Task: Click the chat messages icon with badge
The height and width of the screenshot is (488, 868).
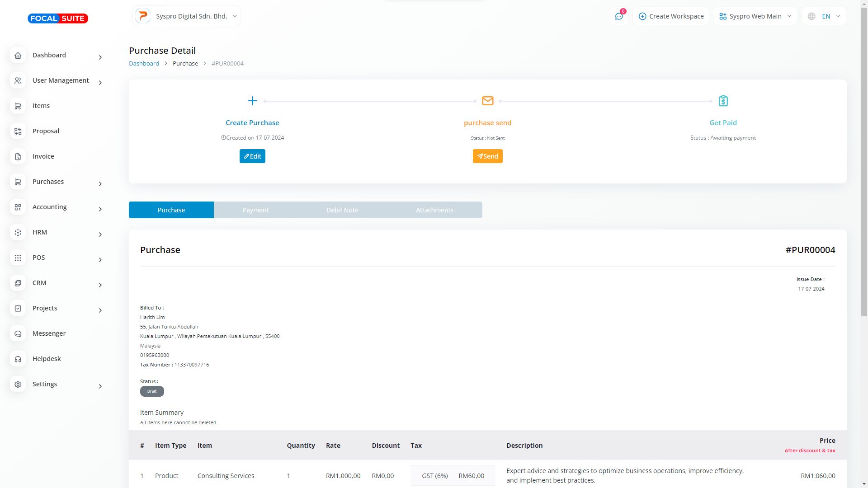Action: (619, 16)
